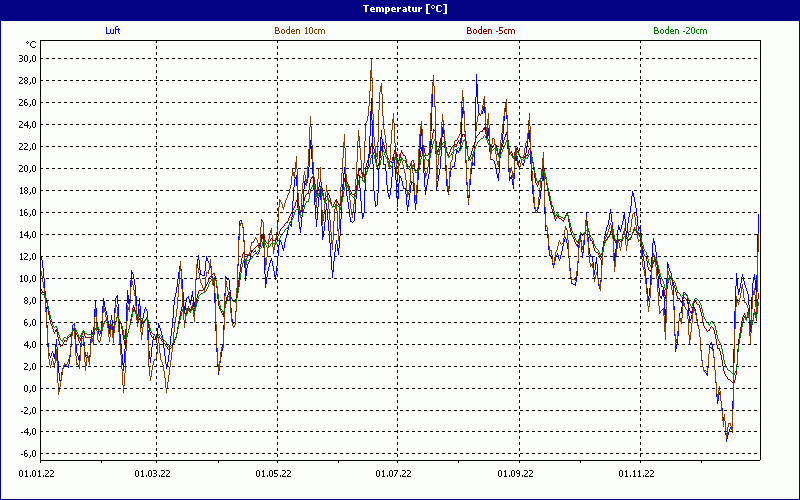Click the Temperatur [°C] title bar
Viewport: 800px width, 500px height.
pos(400,8)
